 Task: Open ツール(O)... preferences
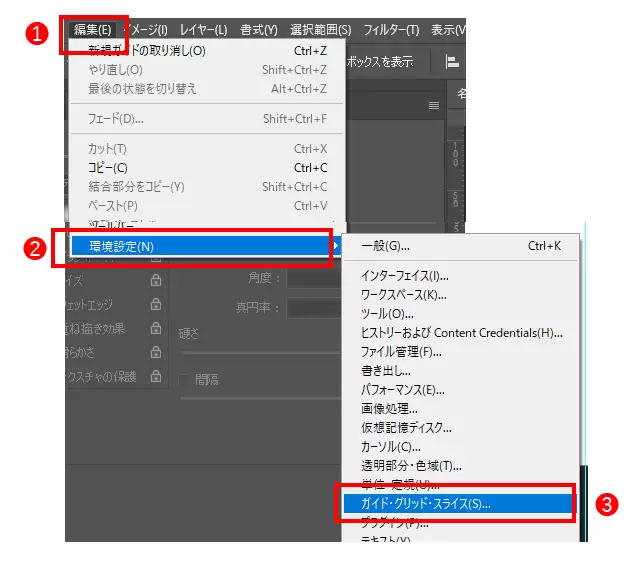click(384, 313)
